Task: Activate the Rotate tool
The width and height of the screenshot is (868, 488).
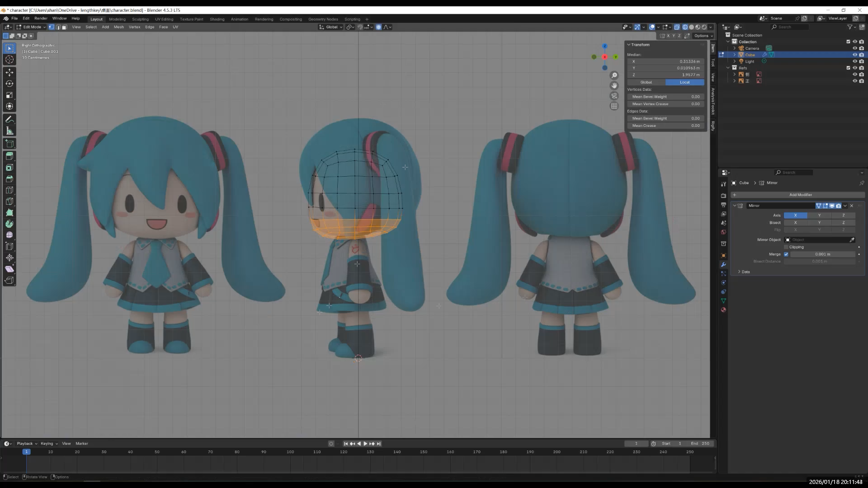Action: [x=9, y=84]
